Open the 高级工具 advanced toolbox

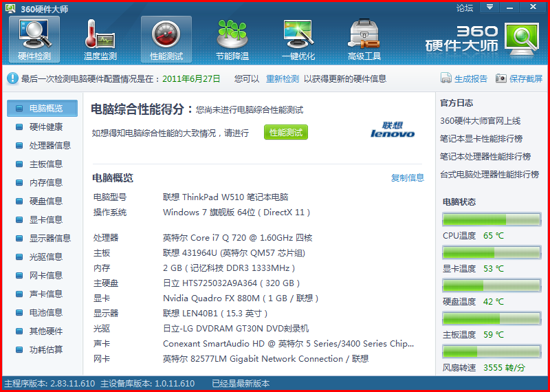(x=364, y=39)
